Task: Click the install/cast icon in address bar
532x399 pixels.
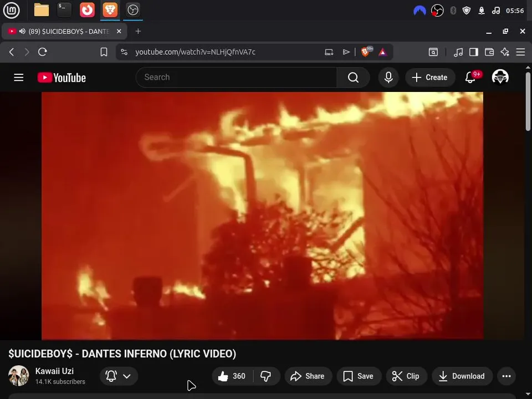Action: click(329, 52)
